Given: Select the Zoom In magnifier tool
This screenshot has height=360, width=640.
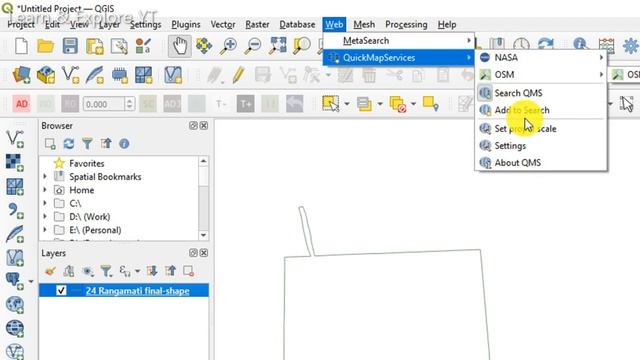Looking at the screenshot, I should pyautogui.click(x=229, y=46).
